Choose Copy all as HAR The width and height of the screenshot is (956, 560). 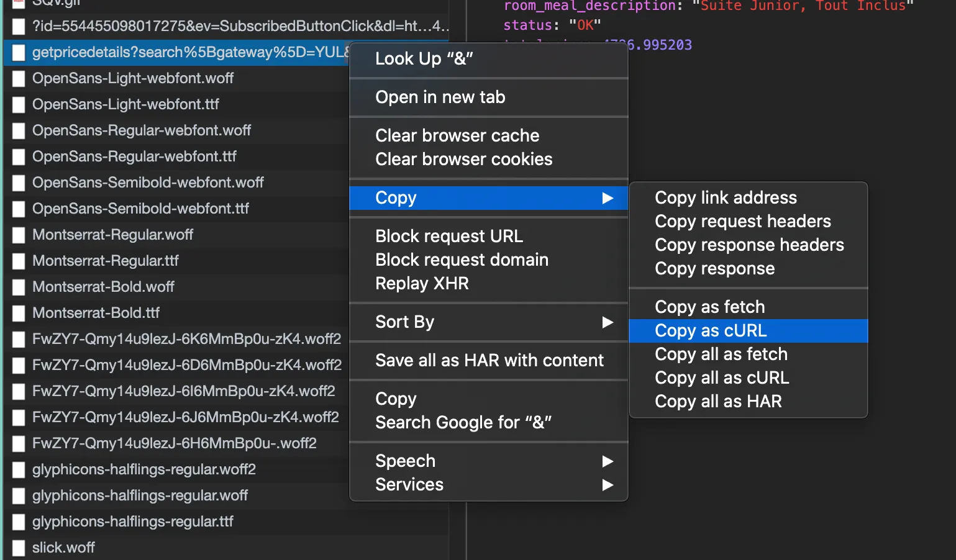pos(748,402)
